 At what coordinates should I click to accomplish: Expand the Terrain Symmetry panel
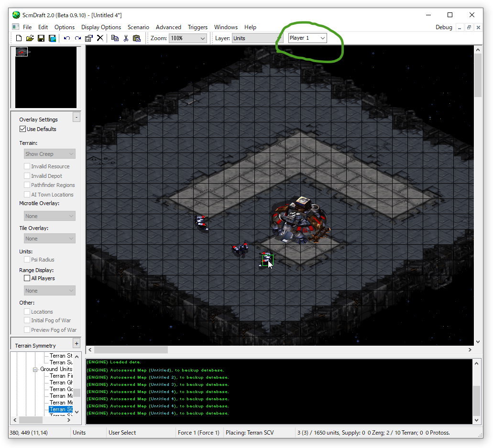(x=77, y=343)
